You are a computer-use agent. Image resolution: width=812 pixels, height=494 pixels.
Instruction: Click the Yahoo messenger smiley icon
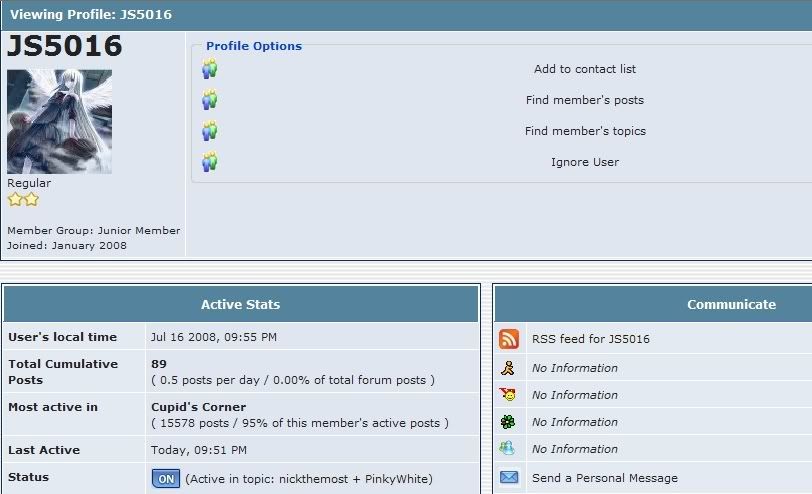coord(508,395)
